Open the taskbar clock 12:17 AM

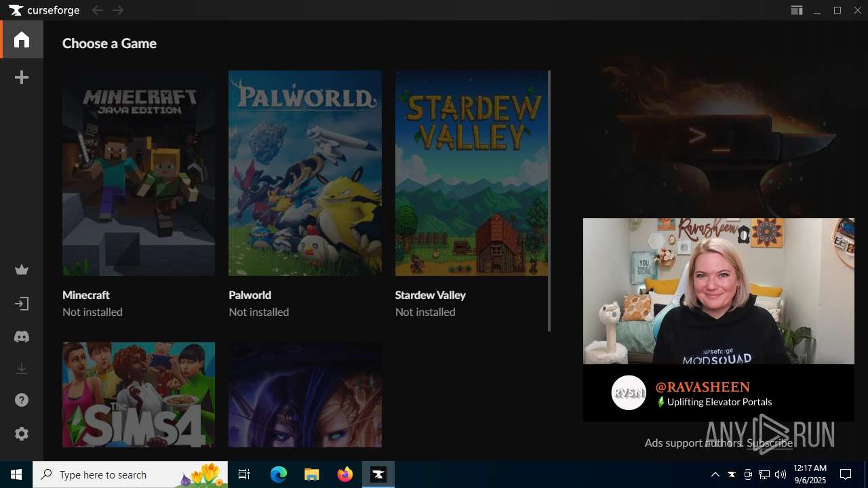810,474
